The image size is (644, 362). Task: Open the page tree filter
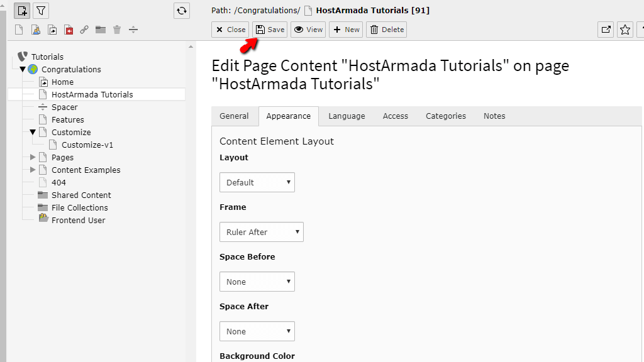tap(41, 11)
